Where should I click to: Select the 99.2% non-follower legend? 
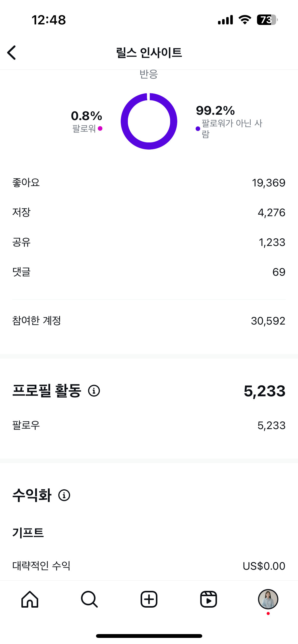[229, 121]
